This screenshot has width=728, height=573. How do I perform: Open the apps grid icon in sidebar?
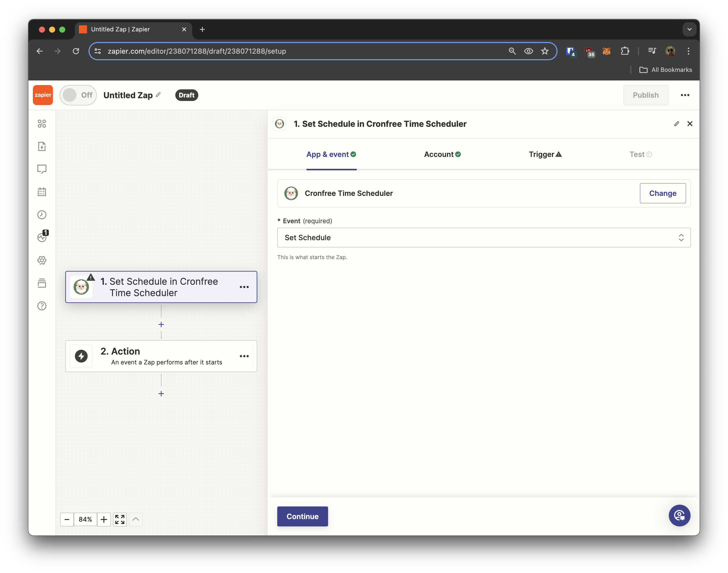click(x=42, y=124)
